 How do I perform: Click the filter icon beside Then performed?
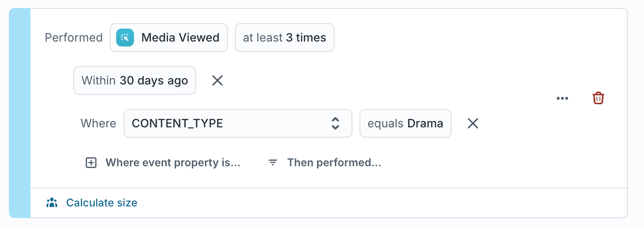(273, 163)
